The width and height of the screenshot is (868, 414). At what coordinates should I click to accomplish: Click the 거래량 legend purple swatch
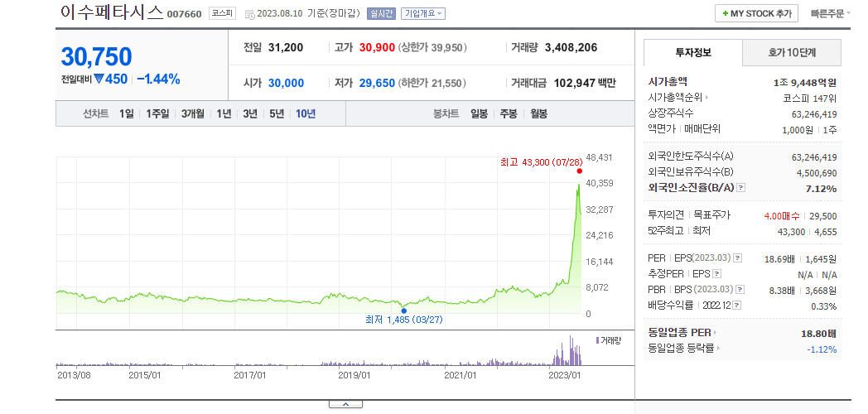[597, 339]
